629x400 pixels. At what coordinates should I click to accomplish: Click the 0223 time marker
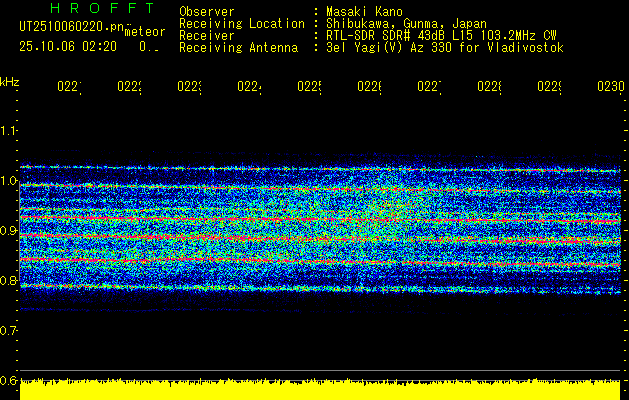(189, 86)
